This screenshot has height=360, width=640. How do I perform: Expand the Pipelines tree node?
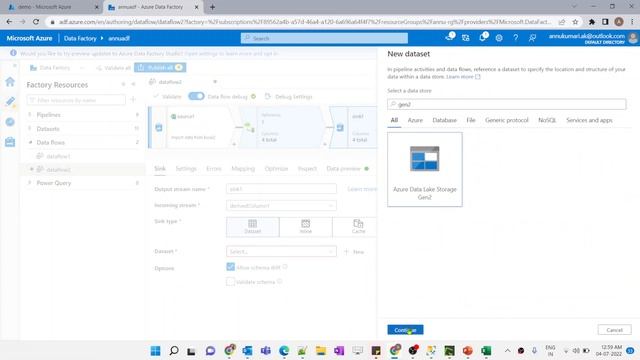tap(30, 115)
